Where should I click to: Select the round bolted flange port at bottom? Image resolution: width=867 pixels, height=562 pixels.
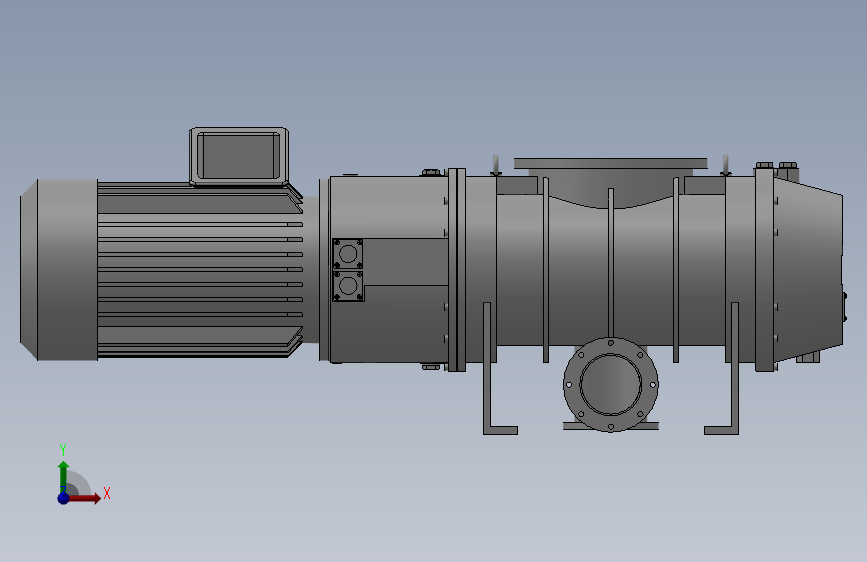pyautogui.click(x=611, y=384)
